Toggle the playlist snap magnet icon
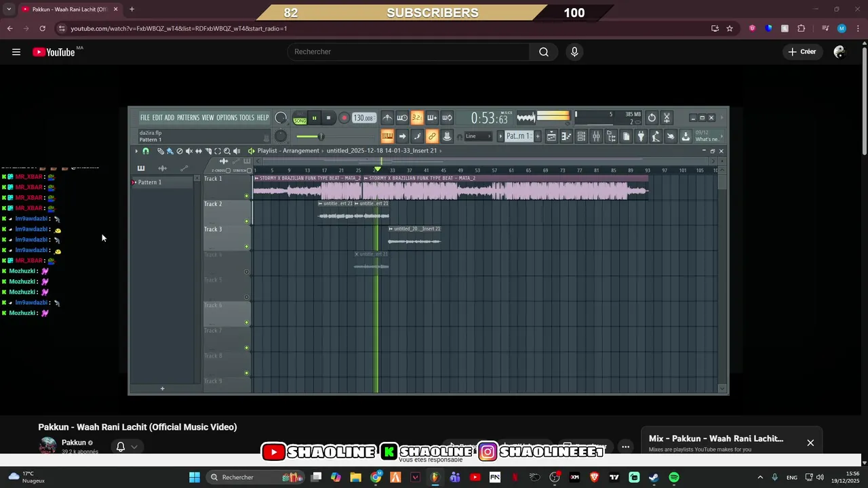The height and width of the screenshot is (488, 868). tap(146, 151)
